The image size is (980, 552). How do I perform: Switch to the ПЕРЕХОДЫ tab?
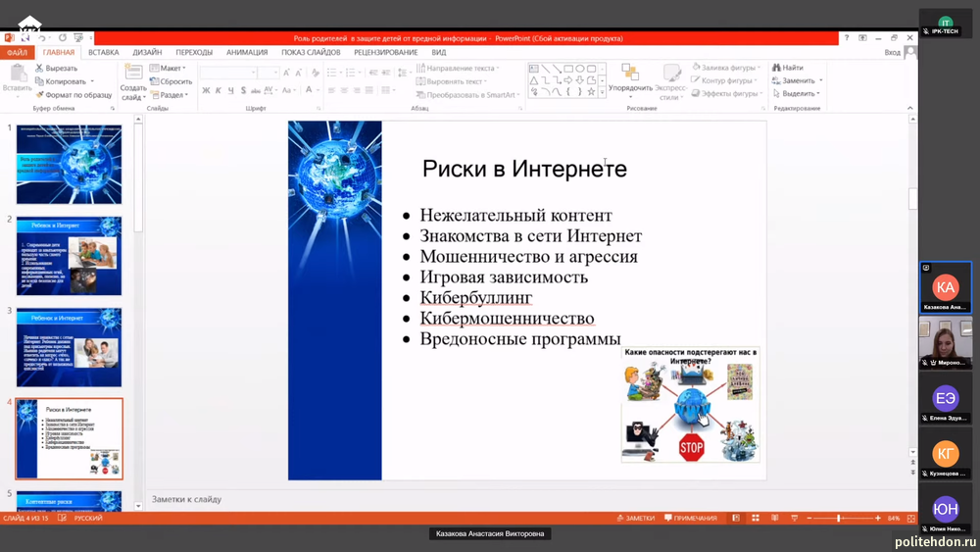[x=194, y=53]
